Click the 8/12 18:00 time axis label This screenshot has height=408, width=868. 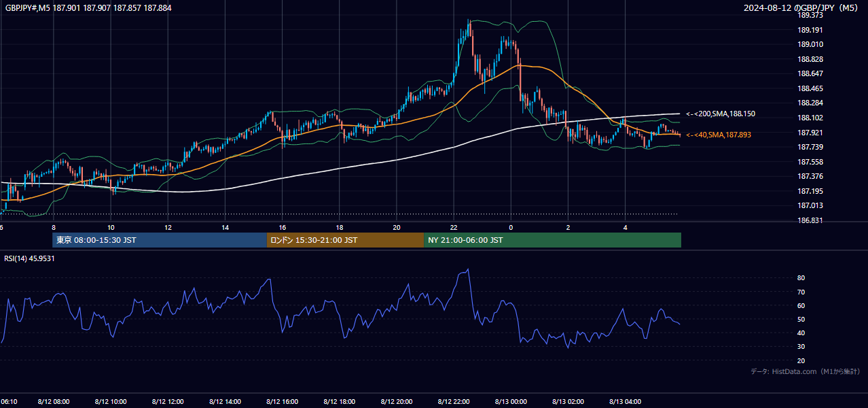pyautogui.click(x=340, y=402)
